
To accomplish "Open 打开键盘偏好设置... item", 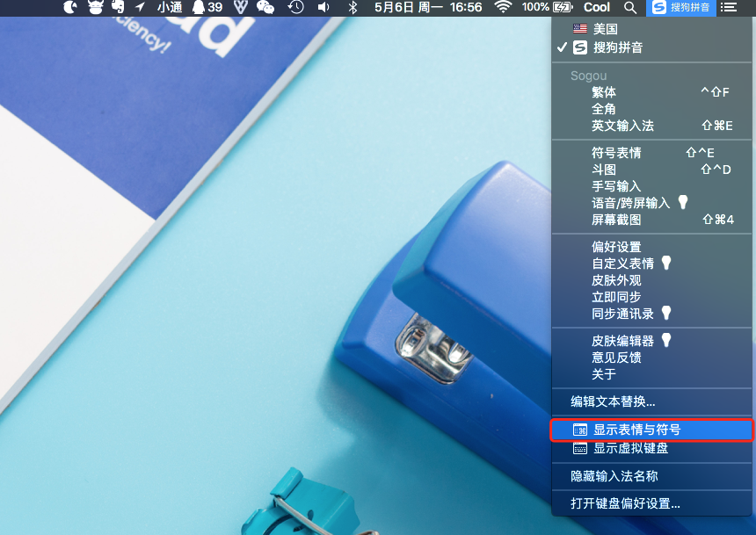I will [x=652, y=503].
